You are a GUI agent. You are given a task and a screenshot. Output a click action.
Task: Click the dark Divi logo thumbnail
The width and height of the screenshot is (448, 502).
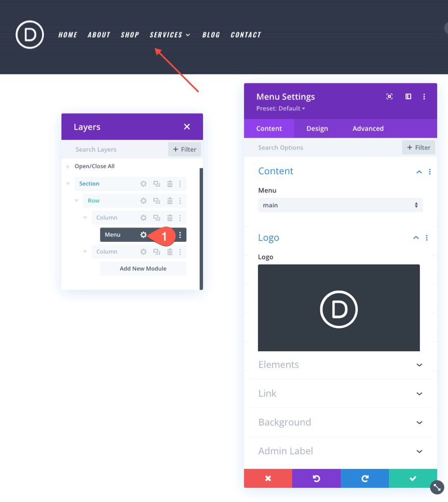pyautogui.click(x=339, y=308)
